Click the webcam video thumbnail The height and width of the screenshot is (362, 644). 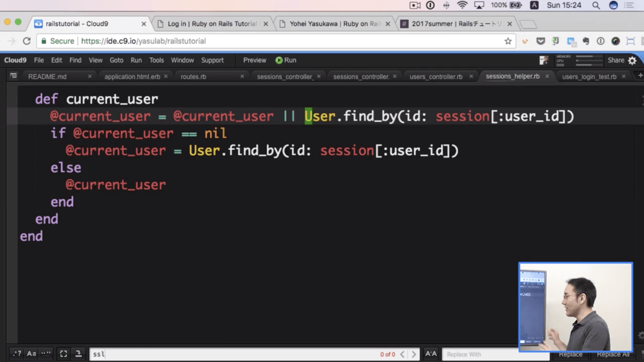[576, 307]
